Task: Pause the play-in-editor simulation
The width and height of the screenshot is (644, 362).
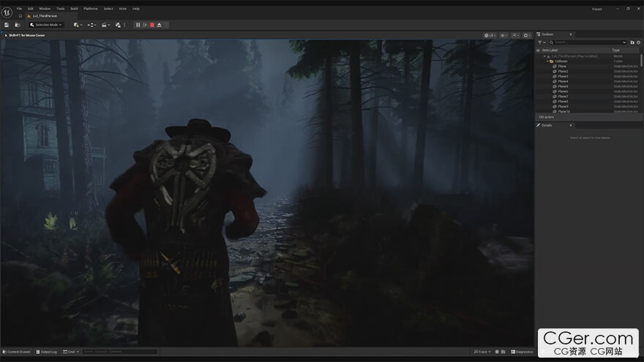Action: click(138, 25)
